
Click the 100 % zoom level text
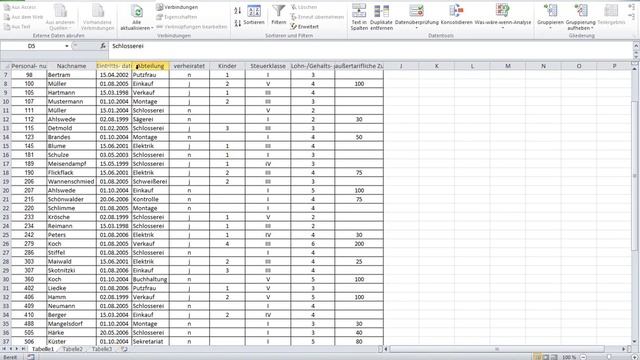[x=569, y=357]
